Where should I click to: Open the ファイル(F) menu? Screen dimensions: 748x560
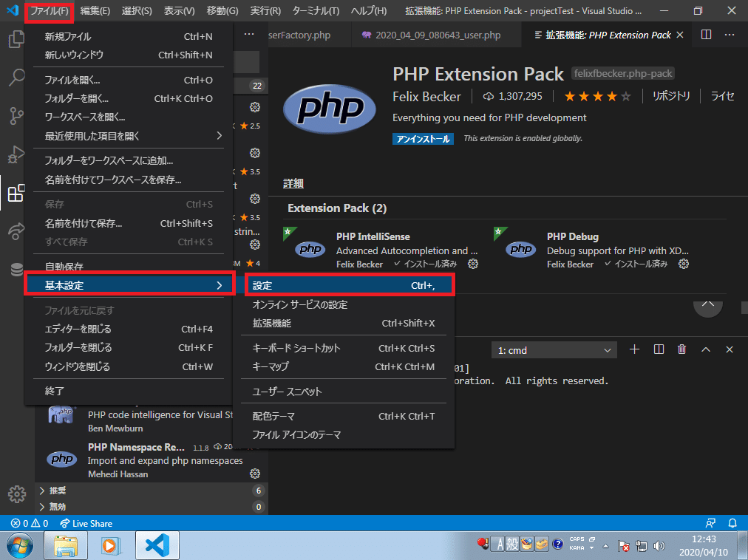49,10
